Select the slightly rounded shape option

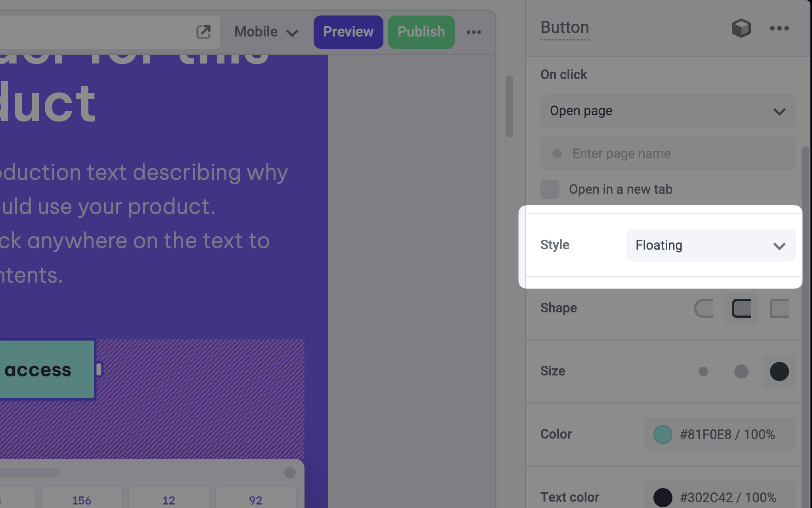[x=741, y=308]
